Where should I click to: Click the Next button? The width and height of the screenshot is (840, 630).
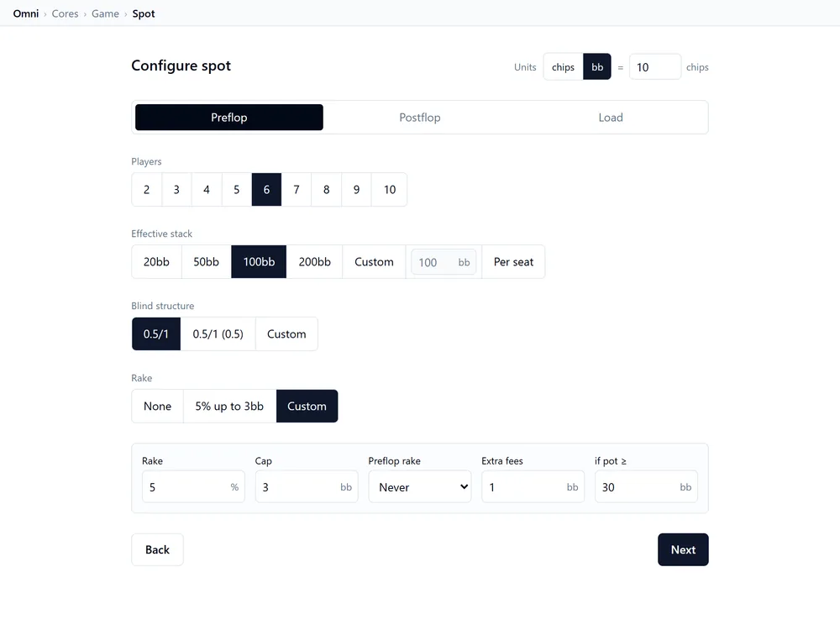pyautogui.click(x=683, y=549)
